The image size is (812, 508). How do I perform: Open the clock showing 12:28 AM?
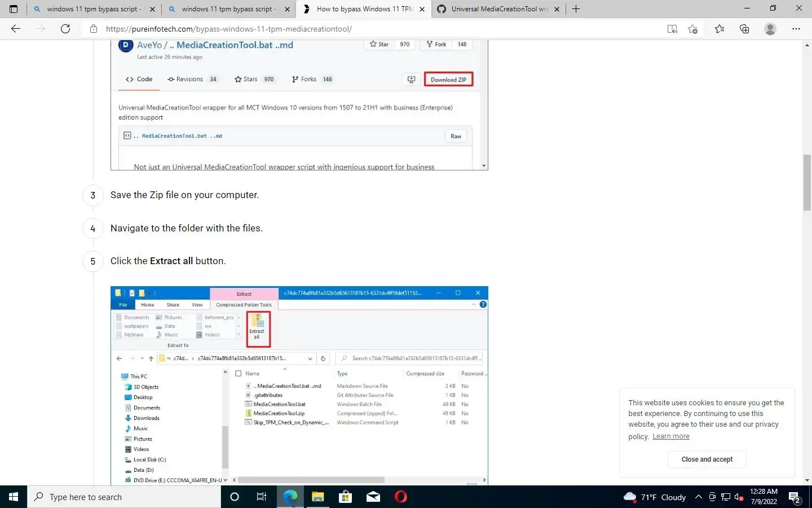[x=764, y=497]
